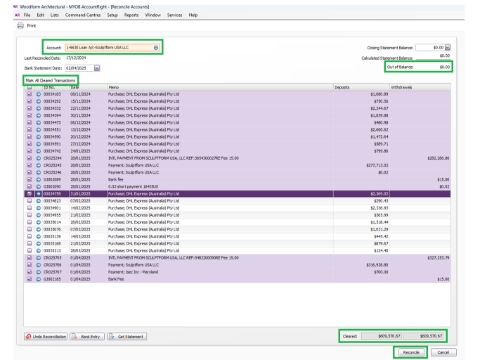
Task: Untick checkbox for Bank fee $15 row dated 28/01/2025
Action: click(x=30, y=180)
